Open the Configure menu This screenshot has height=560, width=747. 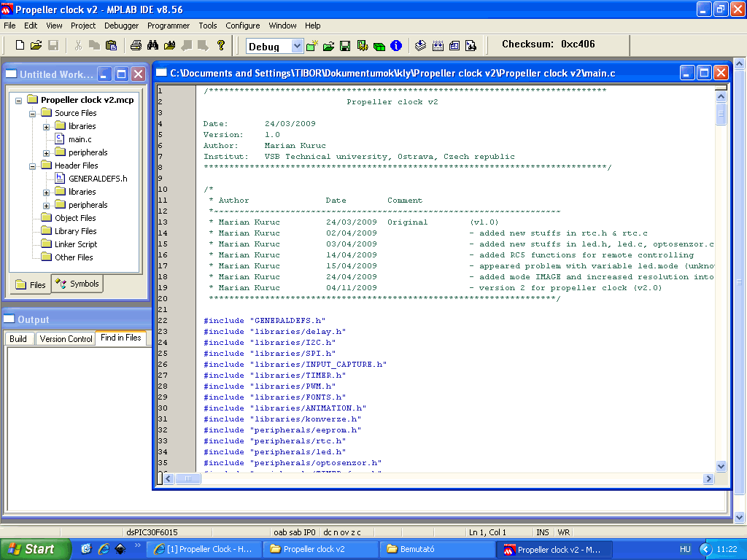(x=242, y=26)
